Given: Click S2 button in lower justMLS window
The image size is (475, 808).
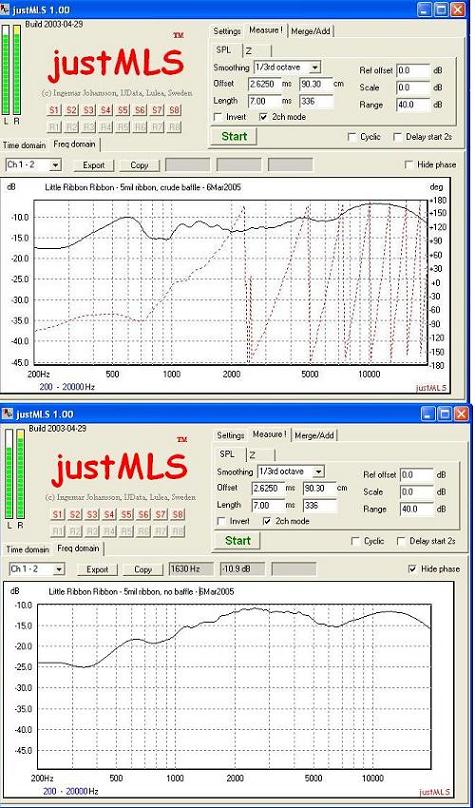Looking at the screenshot, I should [x=75, y=514].
